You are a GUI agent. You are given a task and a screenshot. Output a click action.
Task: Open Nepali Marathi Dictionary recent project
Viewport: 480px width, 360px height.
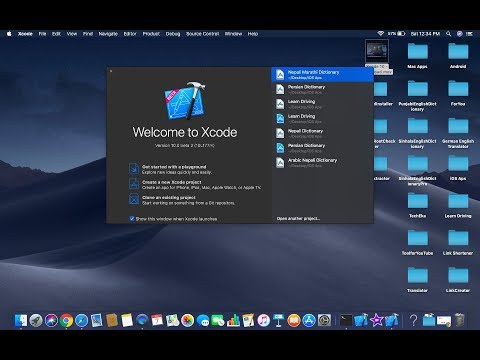point(322,75)
